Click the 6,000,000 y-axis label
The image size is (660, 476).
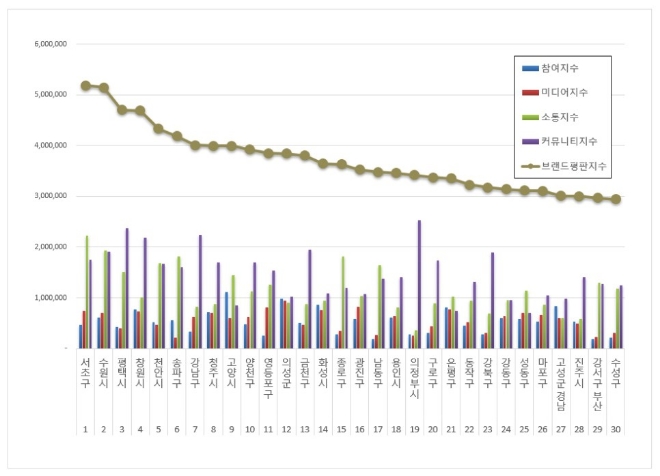click(x=49, y=44)
